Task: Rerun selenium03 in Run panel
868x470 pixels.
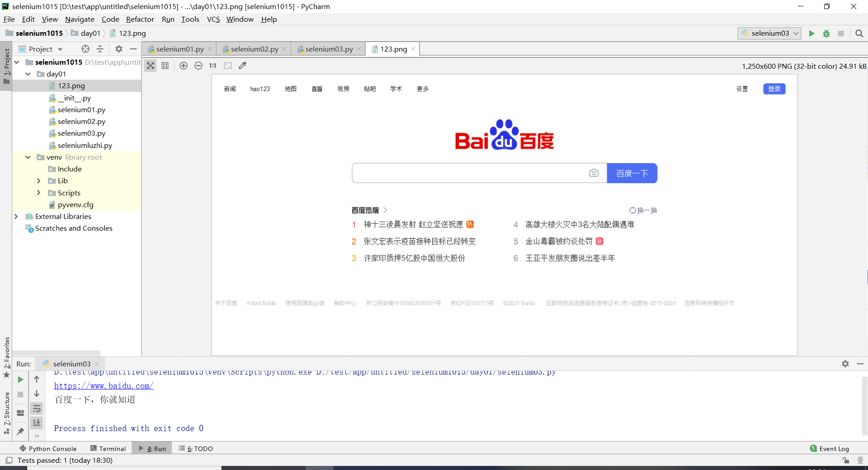Action: pos(20,380)
